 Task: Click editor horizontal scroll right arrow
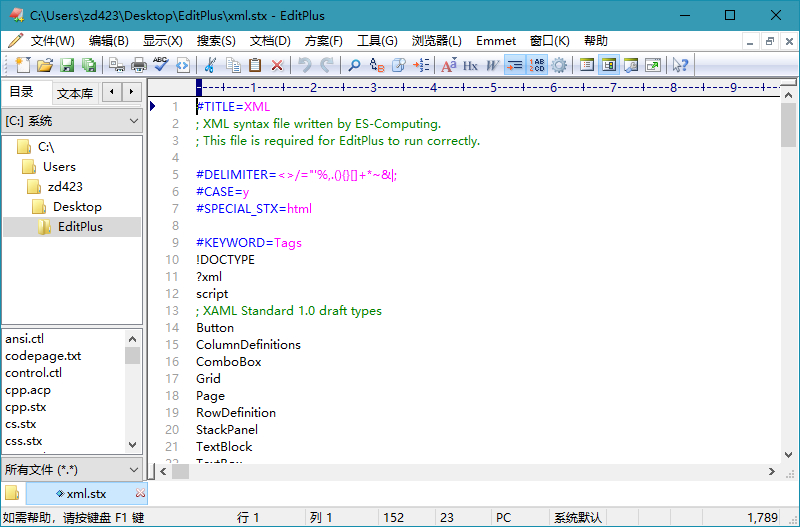point(772,472)
